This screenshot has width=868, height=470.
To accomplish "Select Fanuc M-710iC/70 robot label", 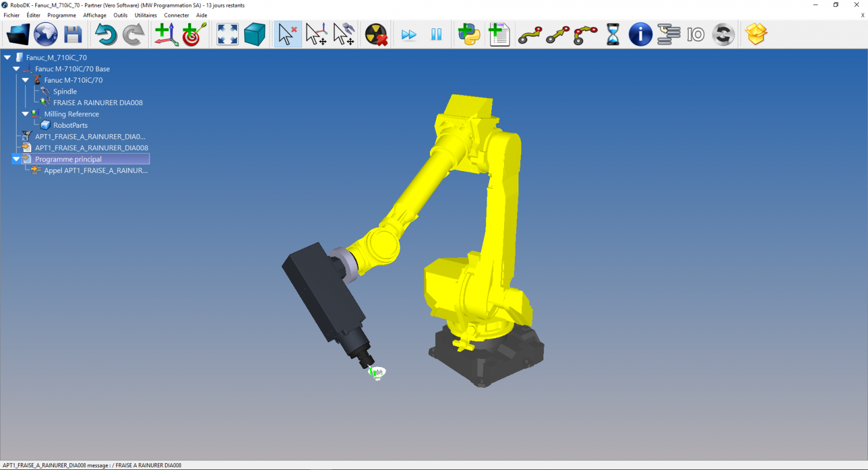I will (x=73, y=80).
